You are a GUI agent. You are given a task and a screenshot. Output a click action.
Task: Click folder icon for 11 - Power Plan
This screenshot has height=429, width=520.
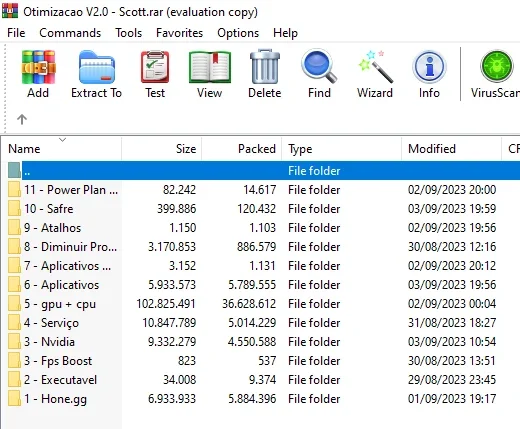[x=14, y=190]
